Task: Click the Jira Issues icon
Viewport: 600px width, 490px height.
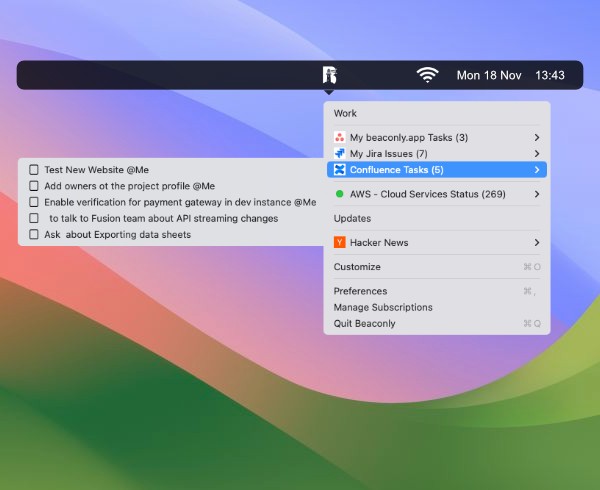Action: click(x=340, y=153)
